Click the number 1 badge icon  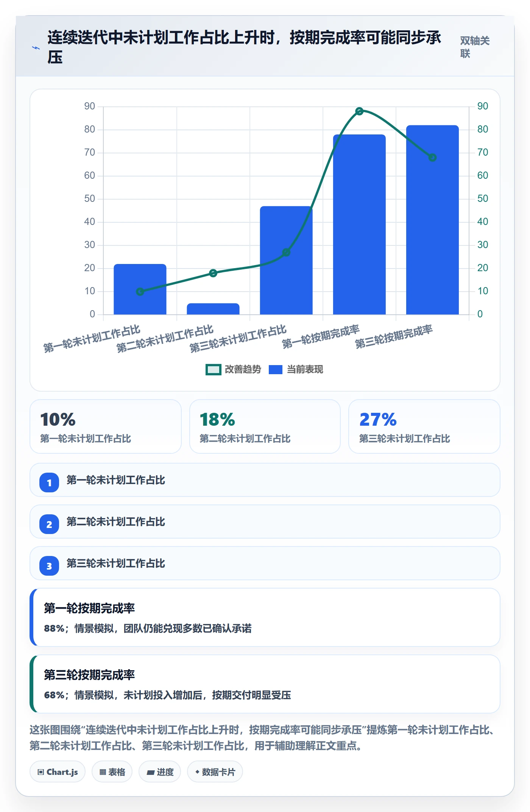click(x=49, y=483)
